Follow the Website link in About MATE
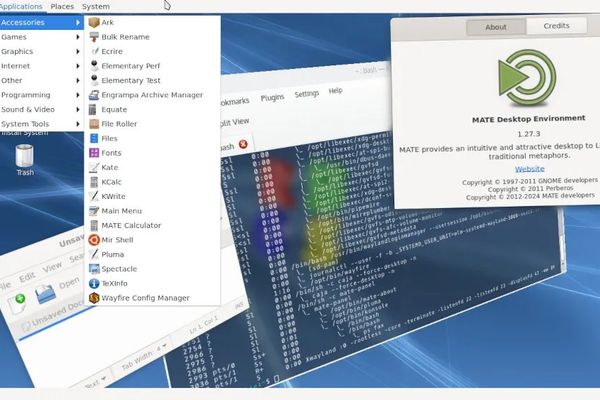Screen dimensions: 600x400 [530, 169]
